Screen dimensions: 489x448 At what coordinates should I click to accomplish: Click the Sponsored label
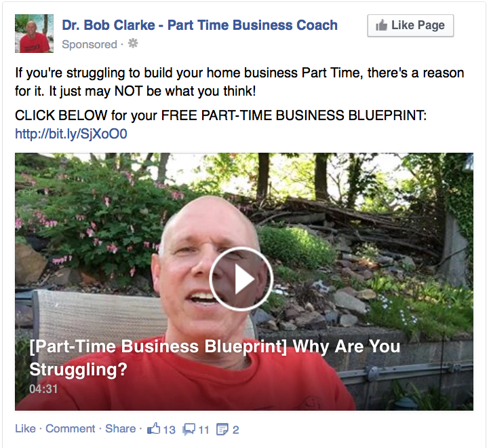(x=90, y=44)
